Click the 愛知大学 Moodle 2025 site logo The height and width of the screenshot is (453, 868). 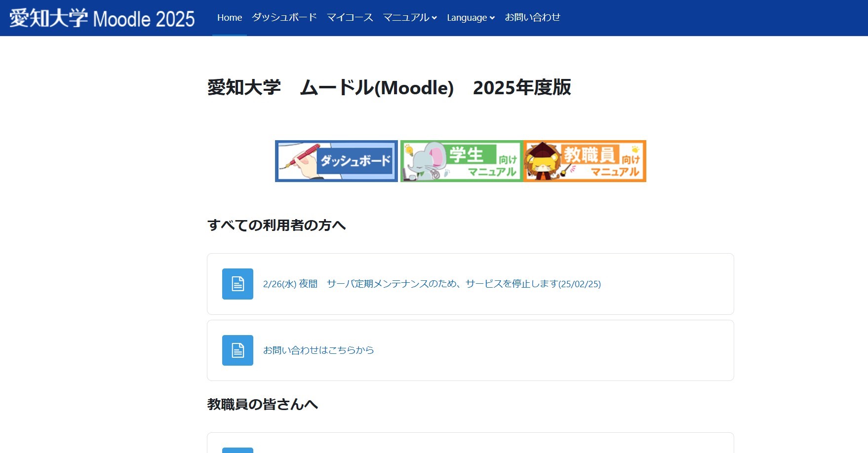(x=102, y=18)
